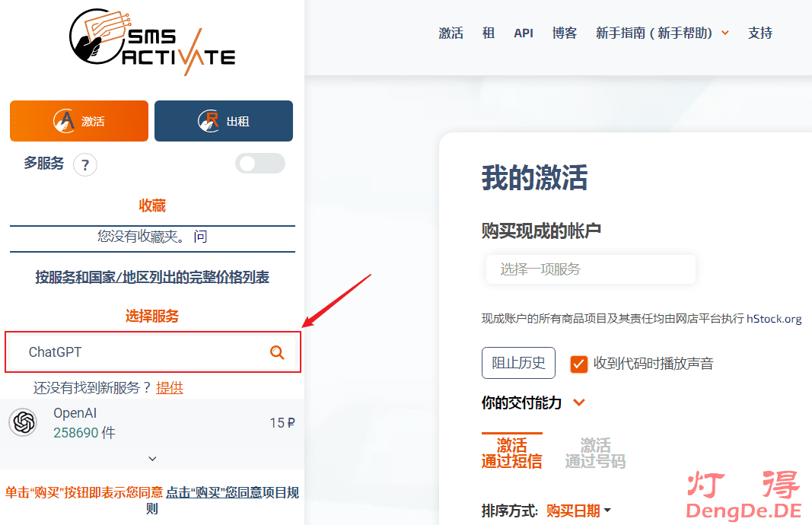The height and width of the screenshot is (525, 812).
Task: Open the 博客 menu item
Action: click(x=565, y=33)
